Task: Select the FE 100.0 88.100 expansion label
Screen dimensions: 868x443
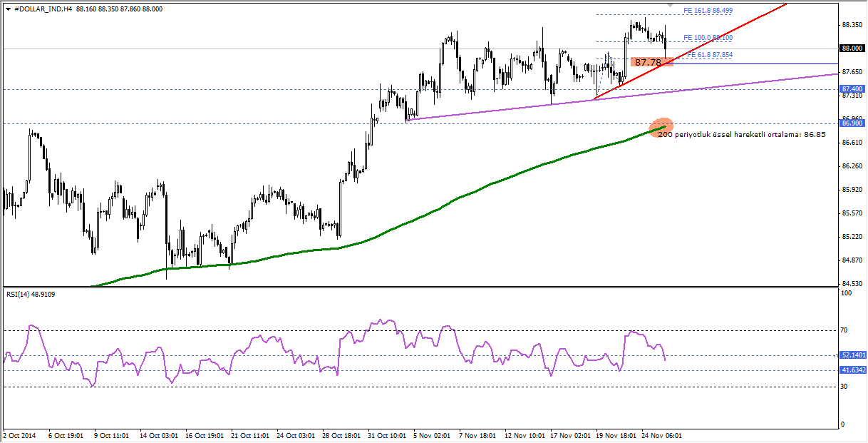Action: (707, 37)
